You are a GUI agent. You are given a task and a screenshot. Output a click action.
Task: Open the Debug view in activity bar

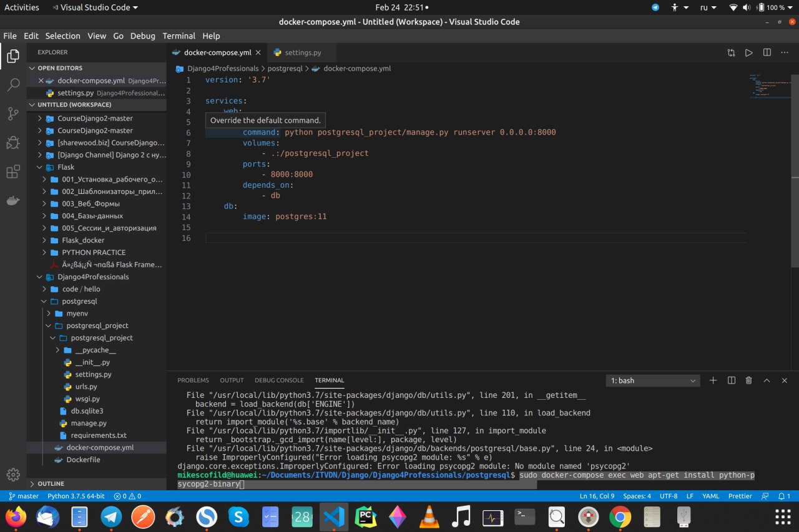click(13, 143)
